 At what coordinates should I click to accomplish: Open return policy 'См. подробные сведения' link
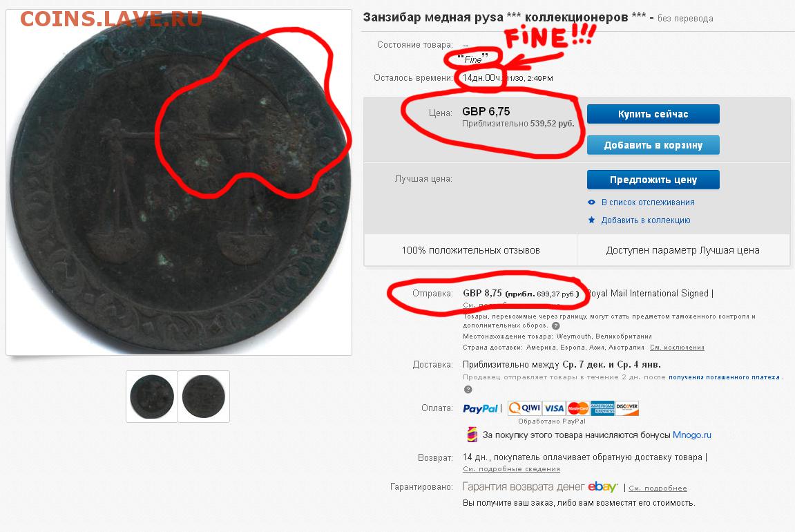coord(511,469)
